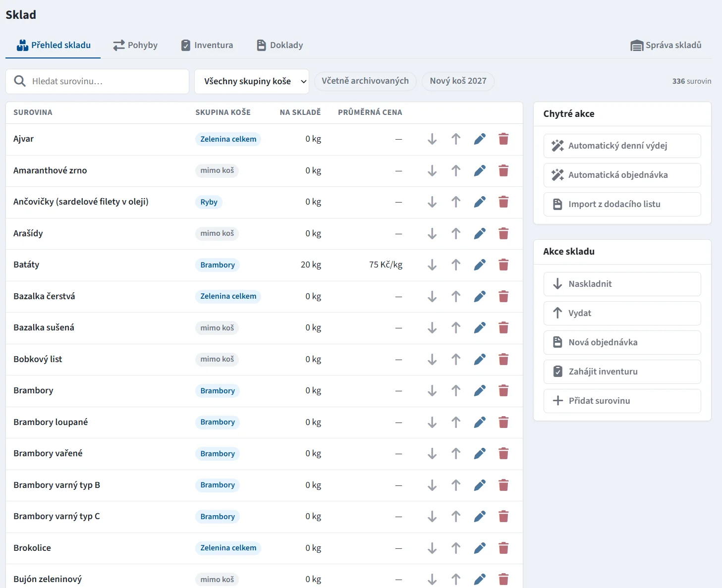Screen dimensions: 722x588
Task: Open the Pohyby tab
Action: tap(135, 45)
